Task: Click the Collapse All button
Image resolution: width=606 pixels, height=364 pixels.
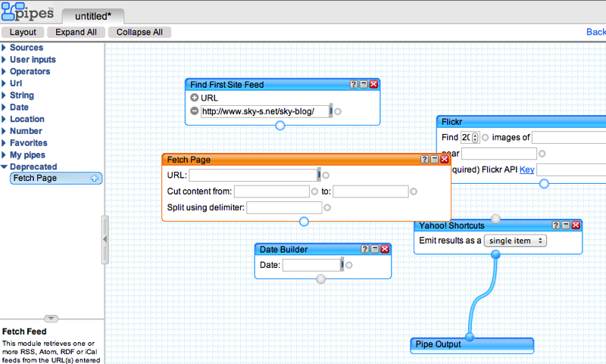Action: pos(139,32)
